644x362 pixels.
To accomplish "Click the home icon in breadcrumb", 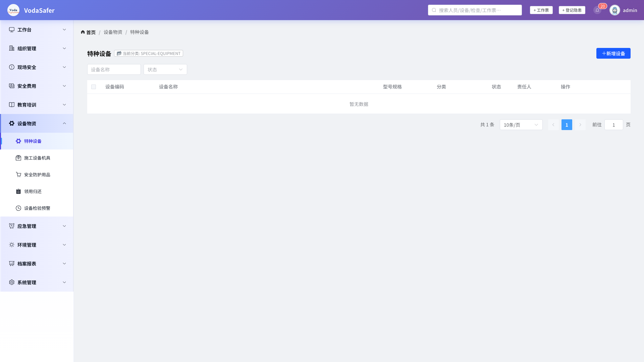I will pos(83,32).
